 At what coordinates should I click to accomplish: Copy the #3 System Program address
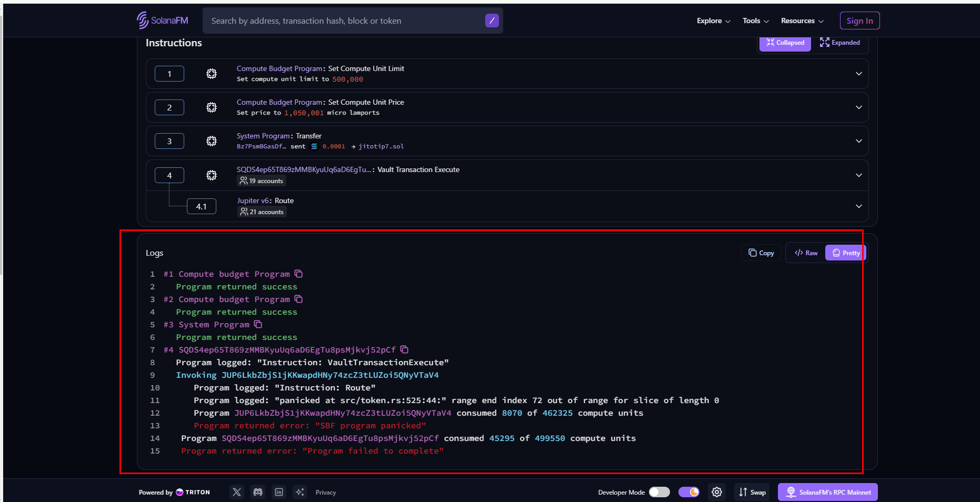coord(258,324)
